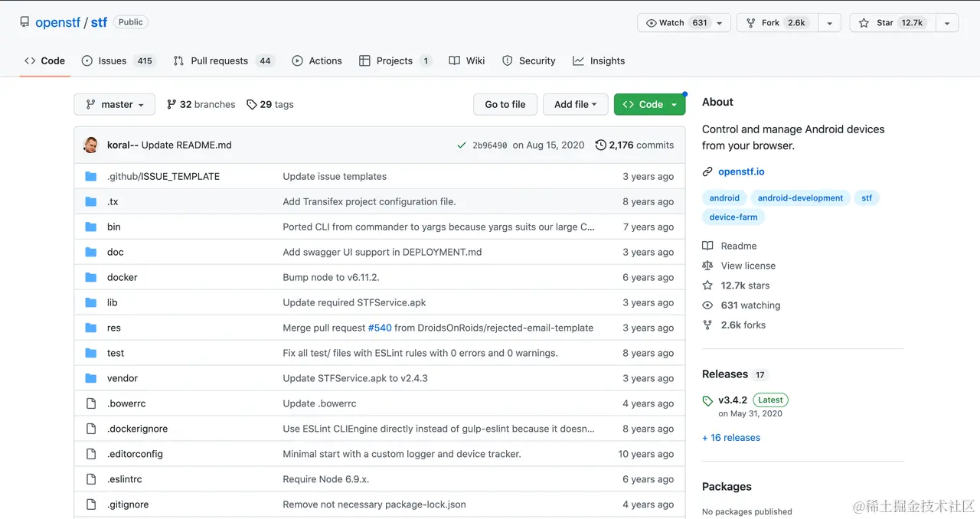Click the Go to file button
Viewport: 980px width, 519px height.
pyautogui.click(x=505, y=104)
